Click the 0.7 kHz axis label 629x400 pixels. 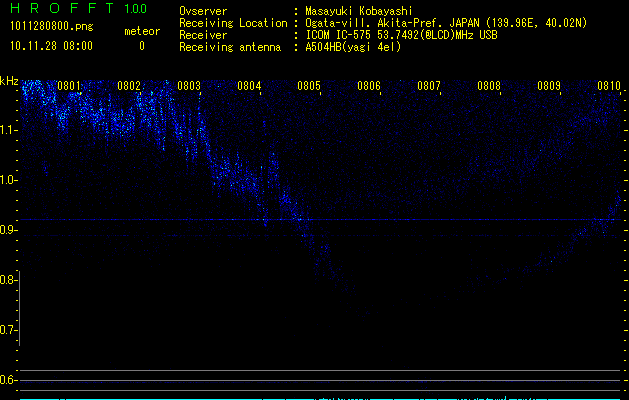point(7,330)
